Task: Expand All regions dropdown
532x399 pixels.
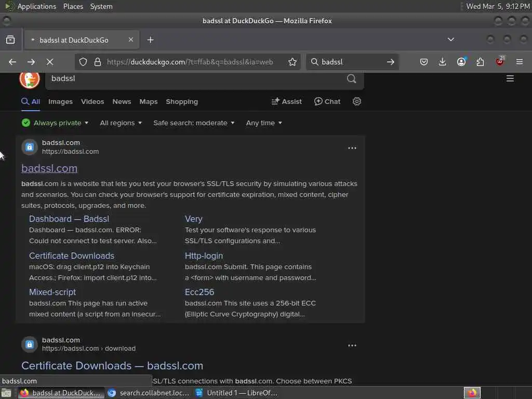Action: (x=121, y=123)
